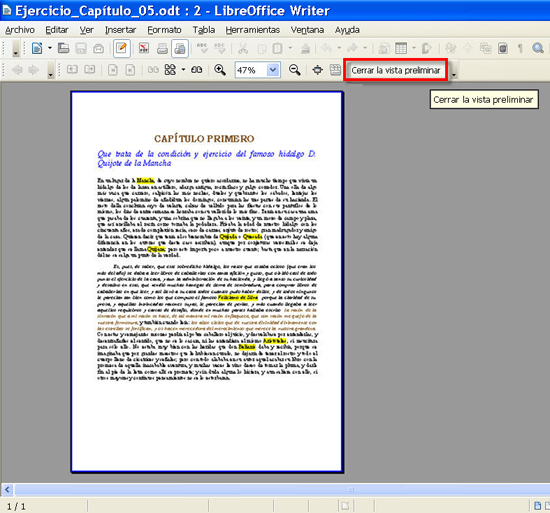Open the Table icon dropdown arrow
550x513 pixels.
tap(414, 48)
